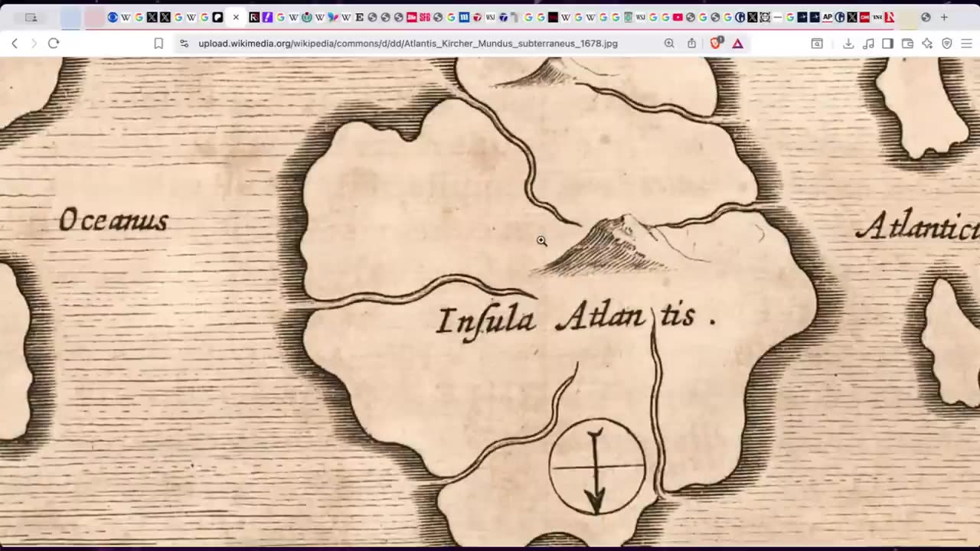
Task: Open the page zoom magnifier in the address bar
Action: (669, 44)
